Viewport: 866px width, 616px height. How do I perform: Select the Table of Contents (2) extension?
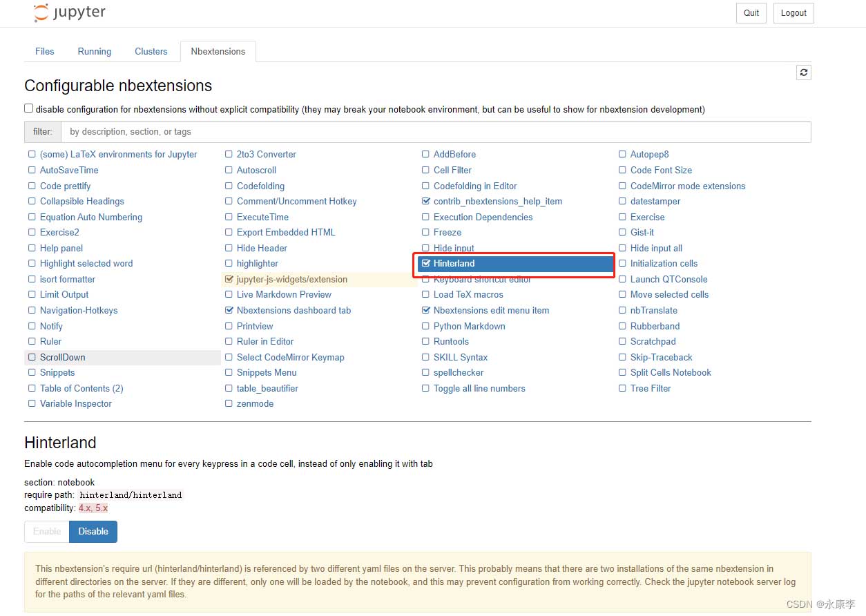81,389
